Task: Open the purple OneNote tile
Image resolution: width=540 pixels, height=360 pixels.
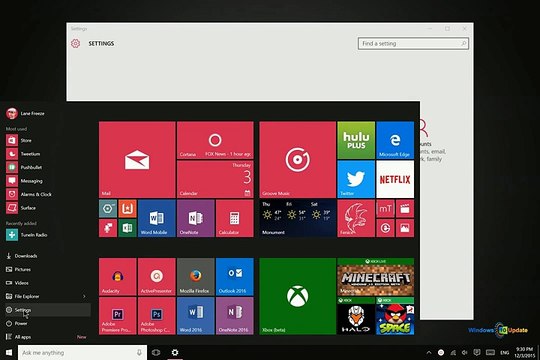Action: click(x=196, y=218)
